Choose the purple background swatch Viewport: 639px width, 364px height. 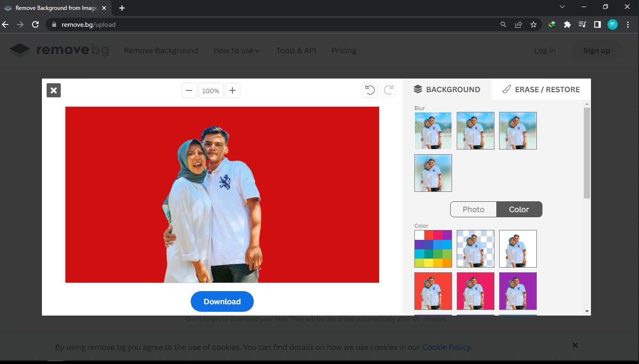click(518, 291)
